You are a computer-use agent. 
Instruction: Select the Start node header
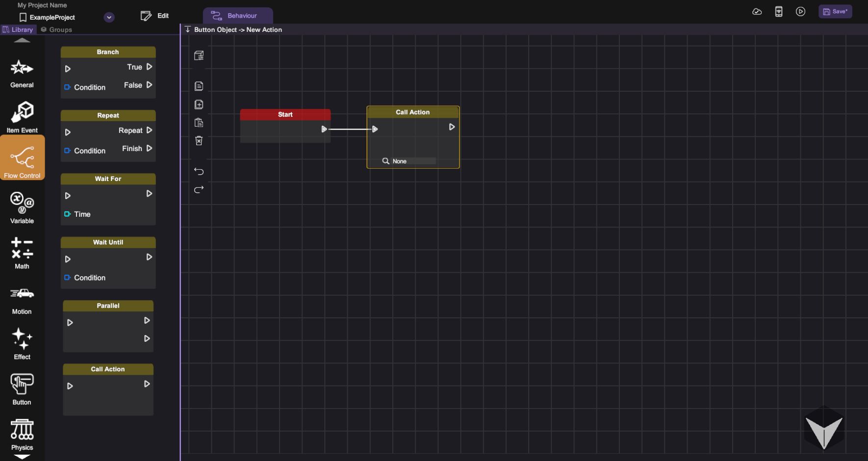285,114
